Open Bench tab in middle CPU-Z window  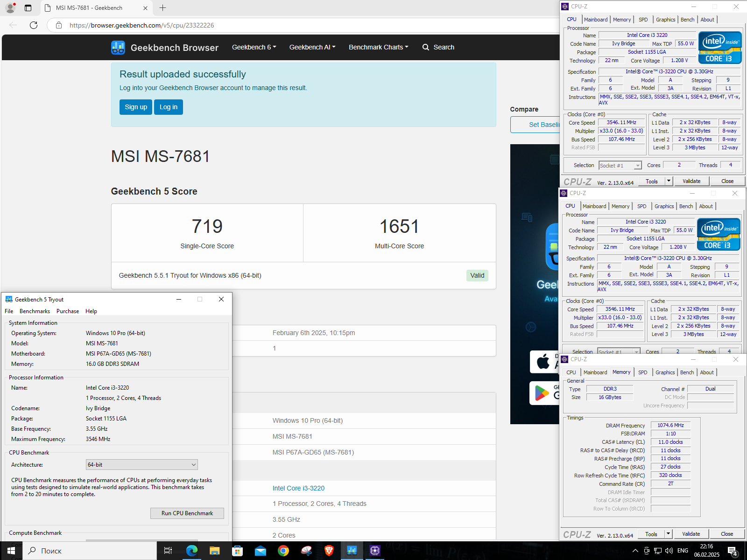tap(686, 206)
